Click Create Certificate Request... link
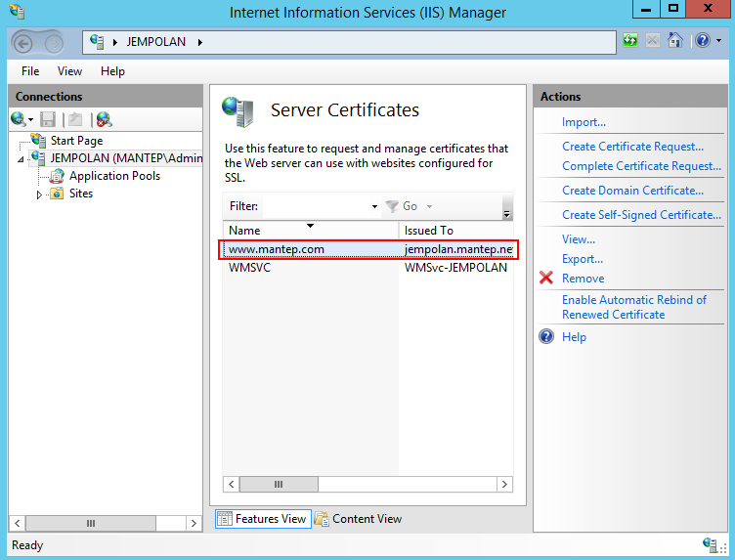Viewport: 735px width, 560px height. point(632,147)
